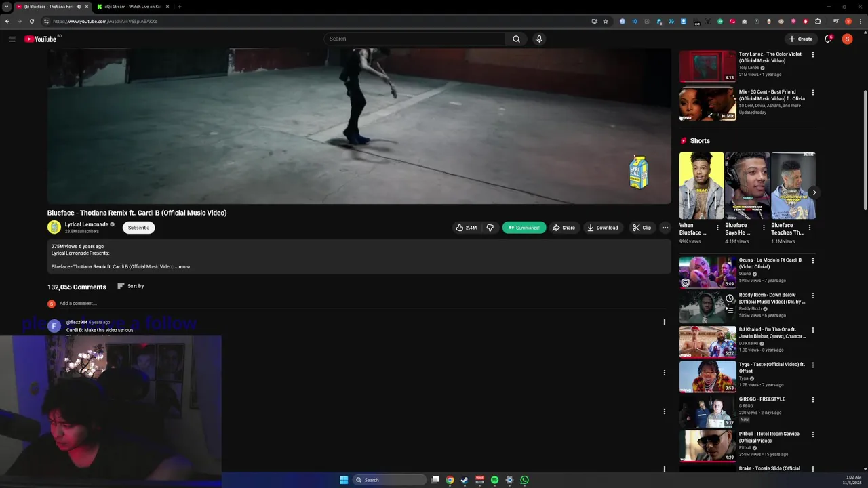Like the video with 2.4M likes

(466, 228)
